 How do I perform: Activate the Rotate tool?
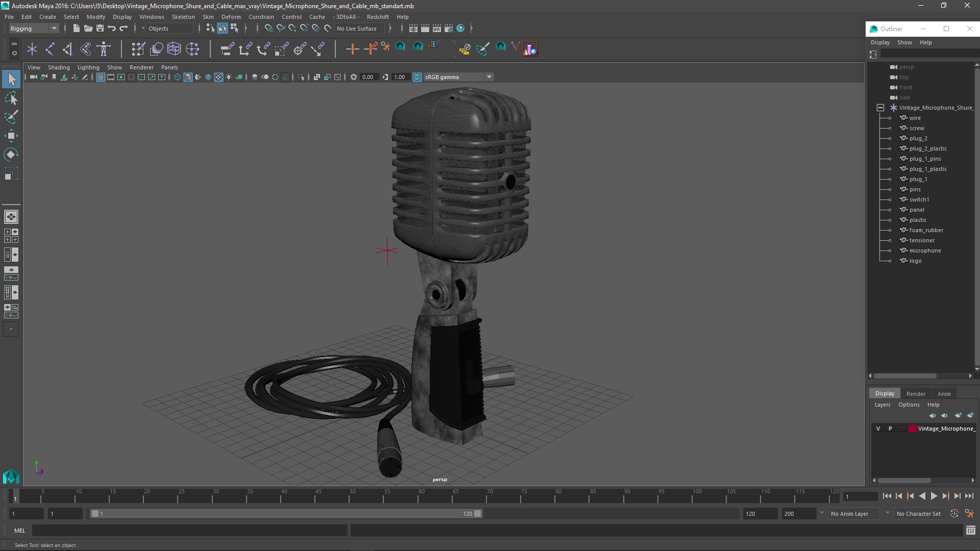pyautogui.click(x=11, y=155)
